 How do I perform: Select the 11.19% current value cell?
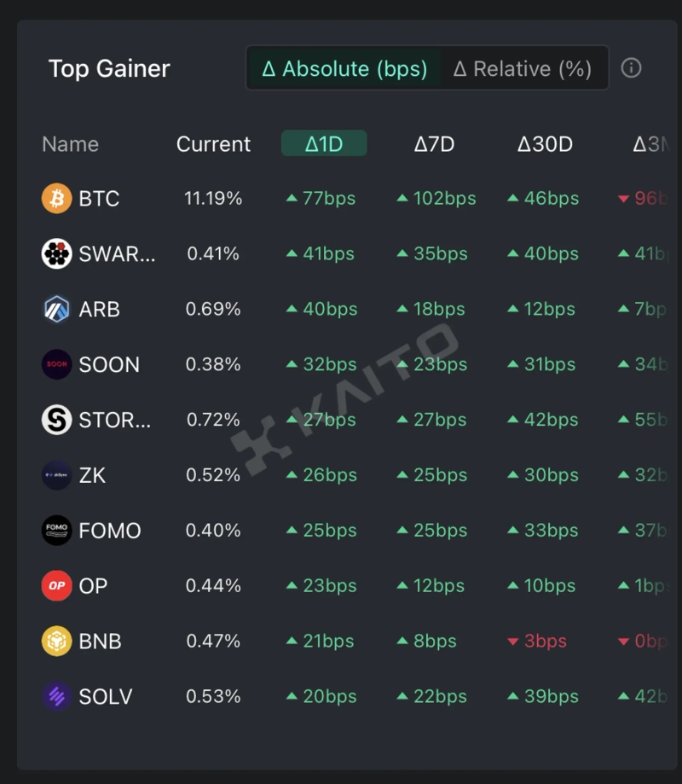(x=213, y=199)
